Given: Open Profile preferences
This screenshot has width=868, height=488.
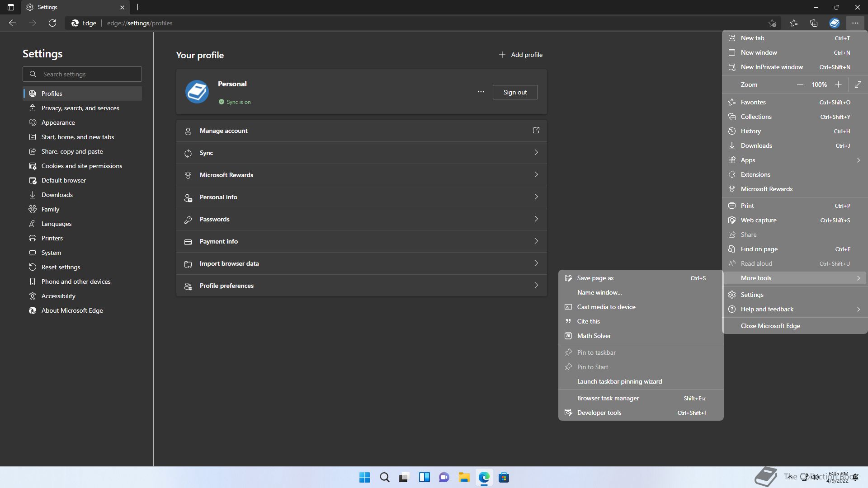Looking at the screenshot, I should click(x=362, y=286).
